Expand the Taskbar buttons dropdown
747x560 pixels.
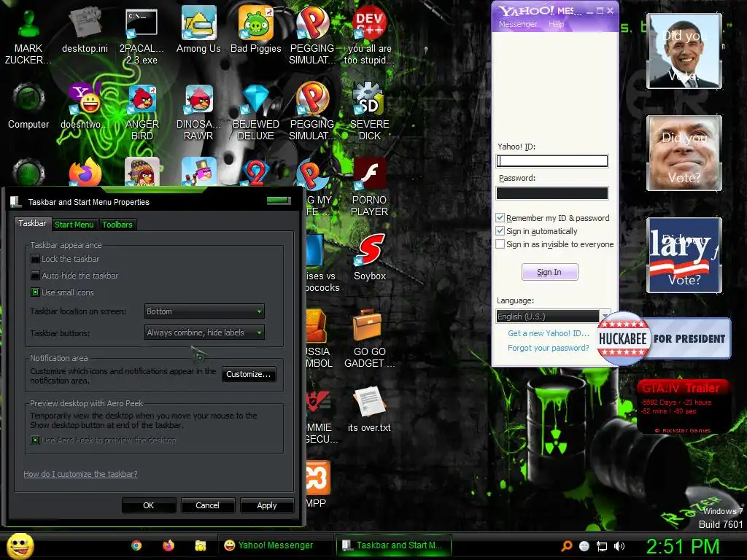(x=204, y=332)
